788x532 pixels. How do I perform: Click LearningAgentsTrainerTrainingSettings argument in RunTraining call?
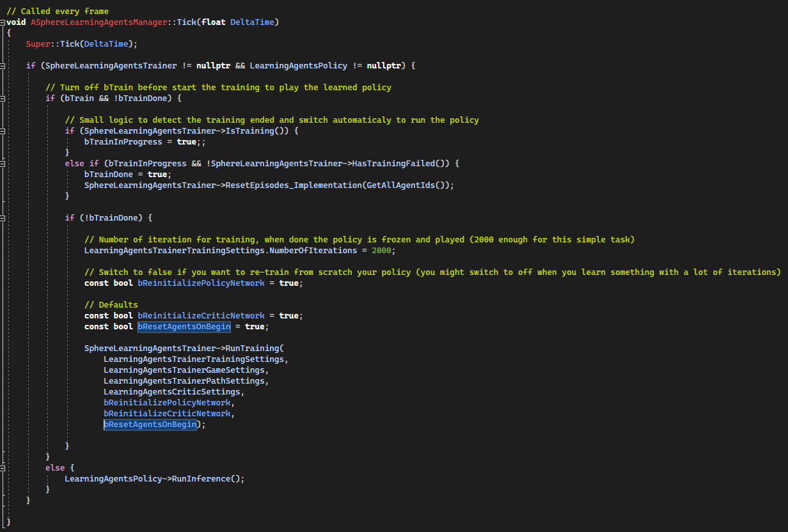pos(194,359)
